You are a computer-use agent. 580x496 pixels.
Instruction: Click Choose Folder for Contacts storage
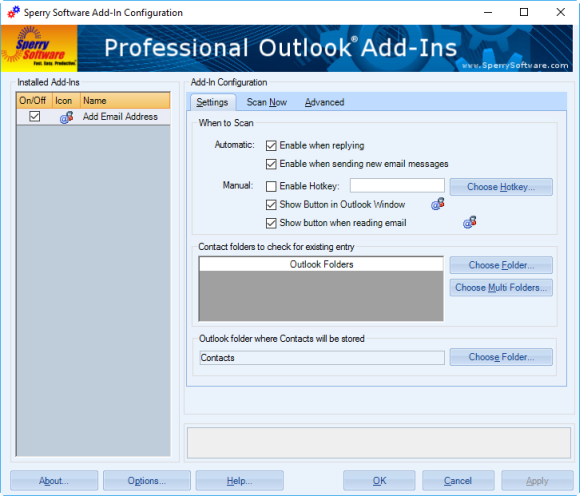[x=501, y=357]
